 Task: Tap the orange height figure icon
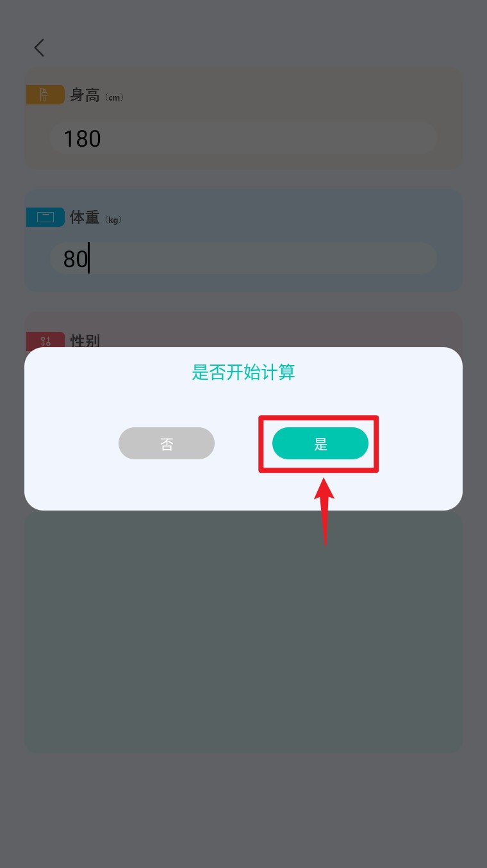[x=45, y=95]
